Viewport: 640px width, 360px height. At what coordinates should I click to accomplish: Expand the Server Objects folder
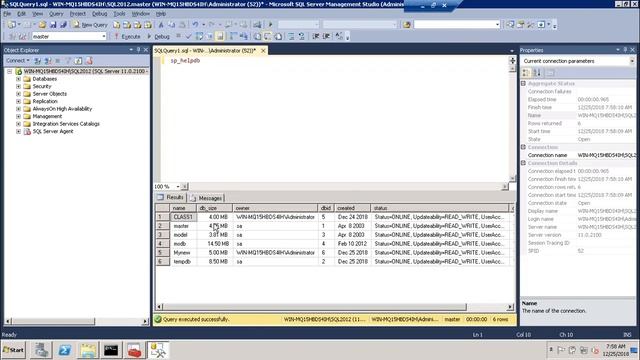(x=18, y=94)
